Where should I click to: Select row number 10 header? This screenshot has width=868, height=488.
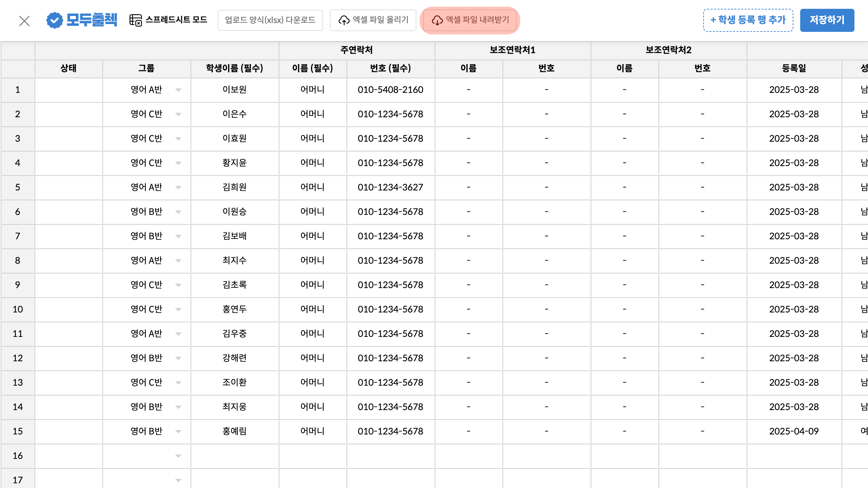click(18, 309)
